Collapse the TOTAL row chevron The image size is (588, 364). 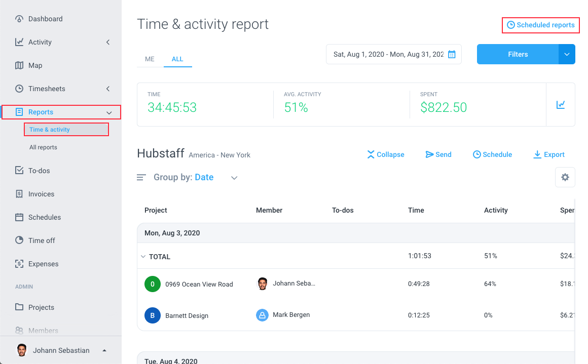click(143, 257)
